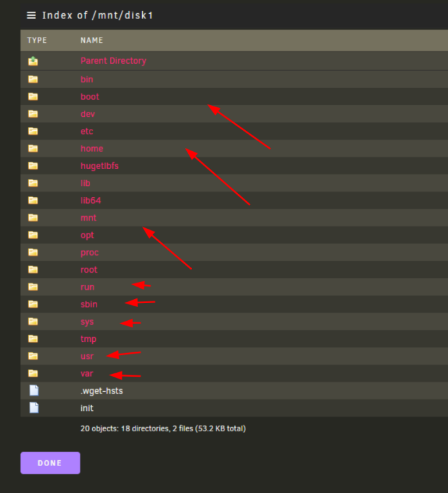Screen dimensions: 448x493
Task: Open the dev directory link
Action: pyautogui.click(x=87, y=114)
